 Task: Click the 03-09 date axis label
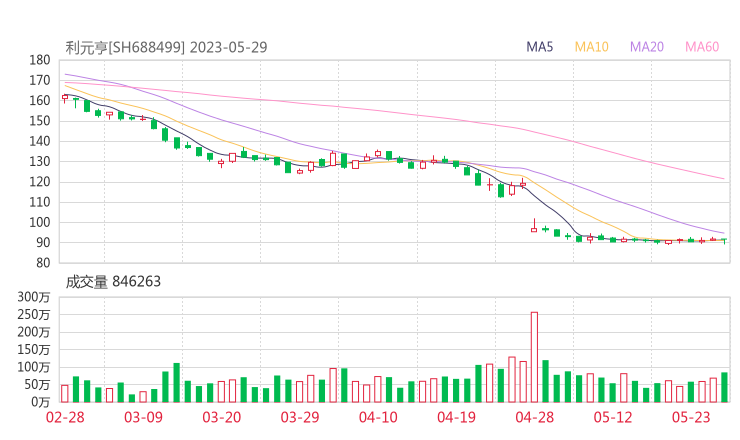coord(143,417)
